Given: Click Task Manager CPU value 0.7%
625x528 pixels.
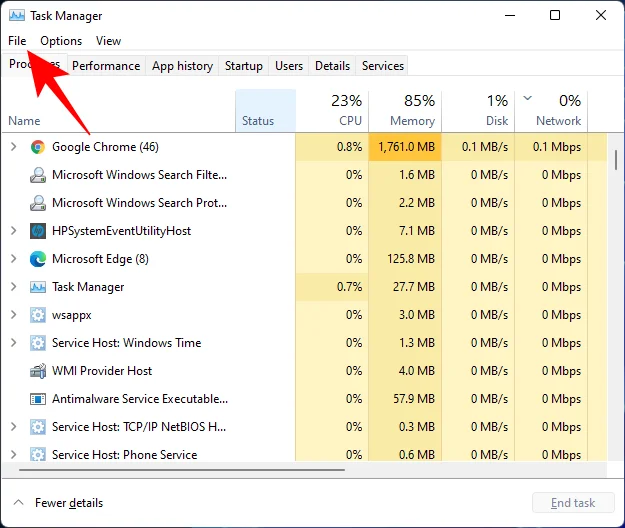Looking at the screenshot, I should 350,287.
